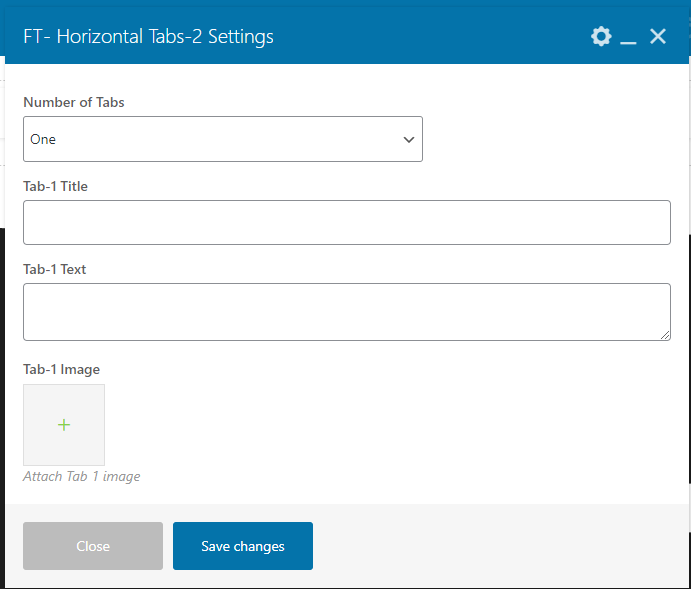
Task: Click the Save changes button
Action: click(243, 546)
